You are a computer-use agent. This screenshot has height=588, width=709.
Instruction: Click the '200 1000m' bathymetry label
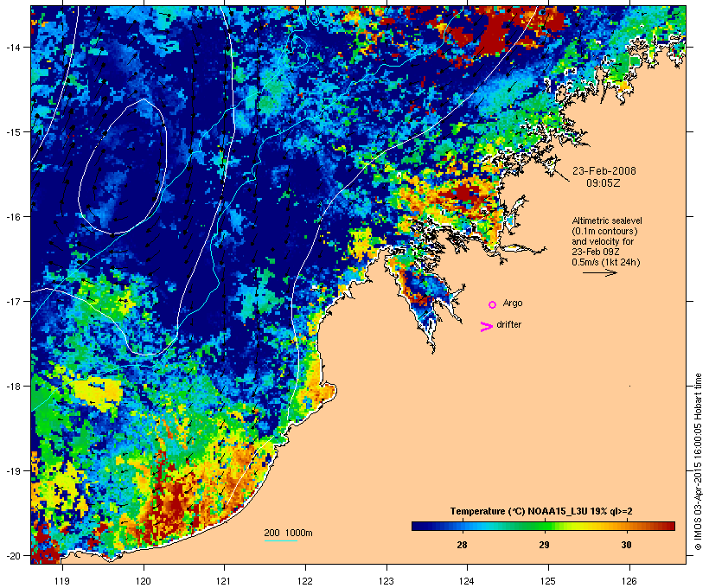click(288, 533)
